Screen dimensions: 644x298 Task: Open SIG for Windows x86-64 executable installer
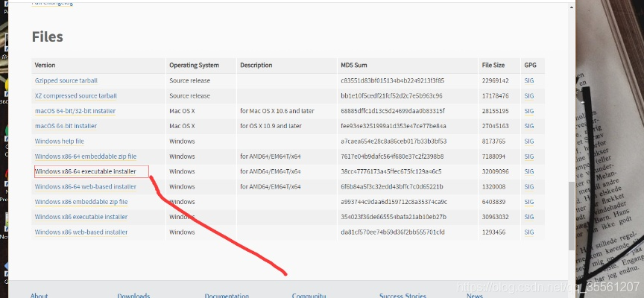(528, 172)
